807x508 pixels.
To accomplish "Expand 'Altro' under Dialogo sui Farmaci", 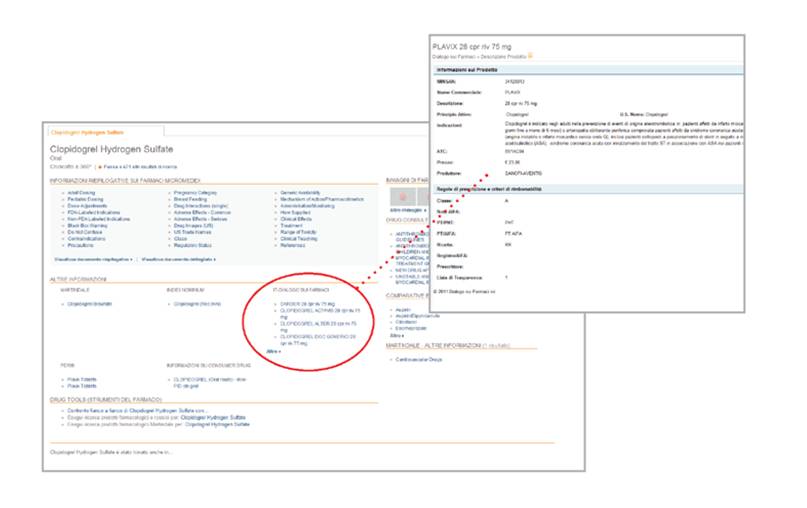I will point(273,352).
